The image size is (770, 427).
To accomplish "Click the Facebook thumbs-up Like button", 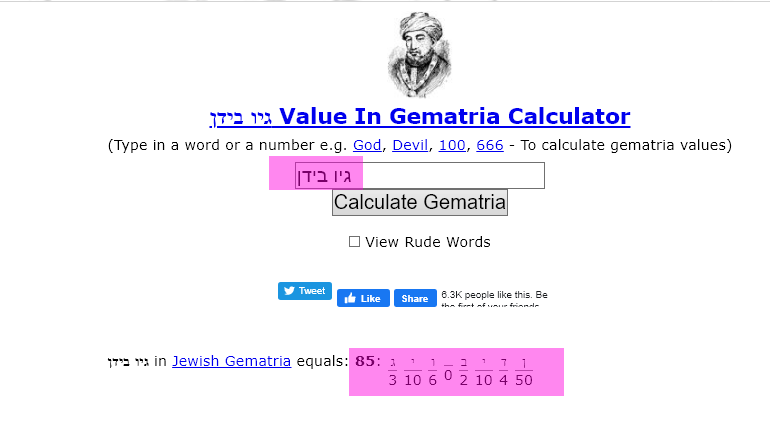I will (x=363, y=298).
